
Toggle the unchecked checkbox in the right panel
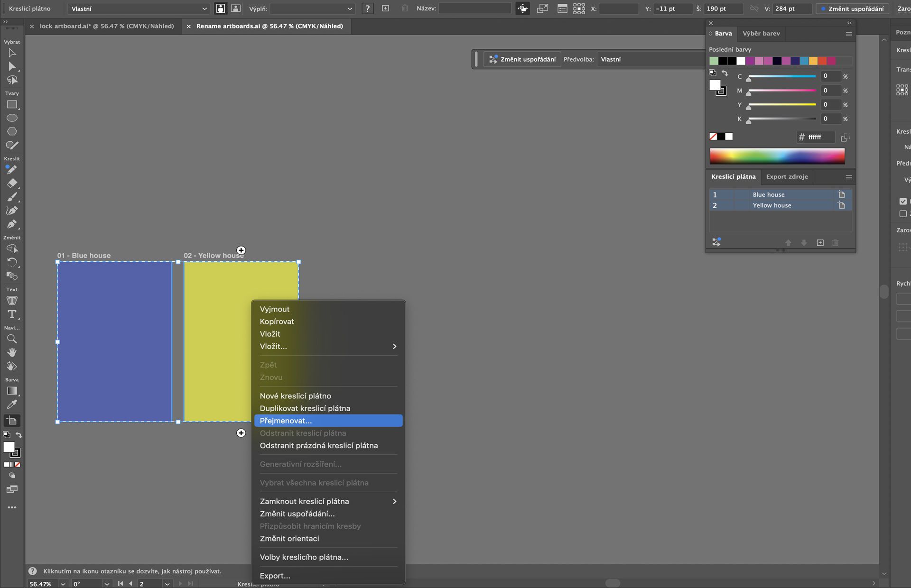903,214
